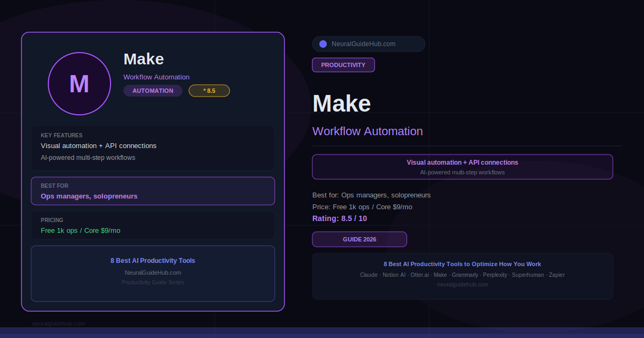Image resolution: width=644 pixels, height=338 pixels.
Task: Click the tool list starting with Claude
Action: (462, 275)
